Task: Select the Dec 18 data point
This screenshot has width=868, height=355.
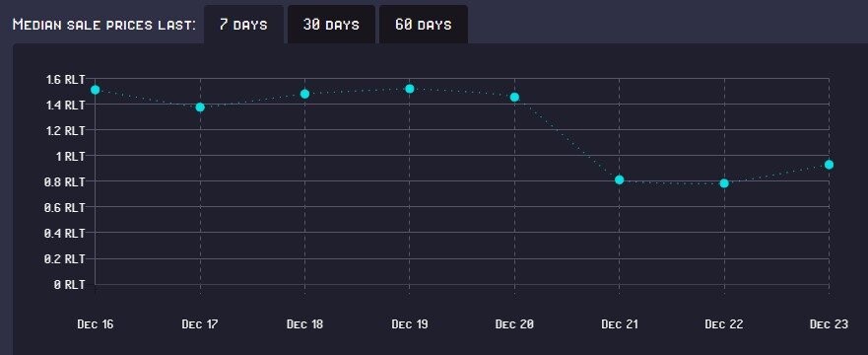Action: pyautogui.click(x=304, y=94)
